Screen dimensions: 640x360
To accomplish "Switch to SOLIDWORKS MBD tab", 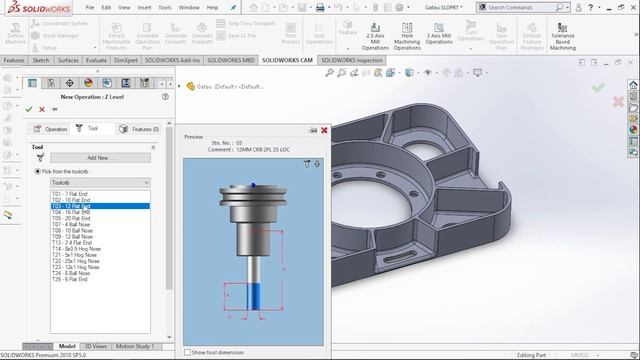I will 231,60.
